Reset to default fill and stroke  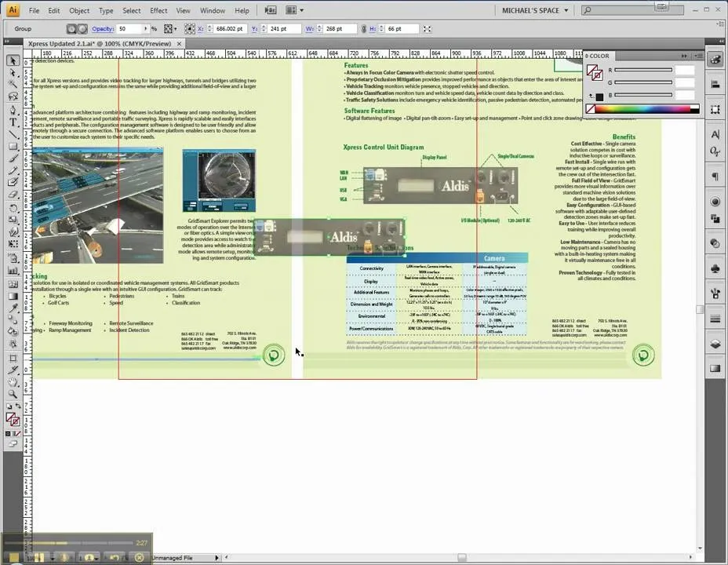click(9, 406)
